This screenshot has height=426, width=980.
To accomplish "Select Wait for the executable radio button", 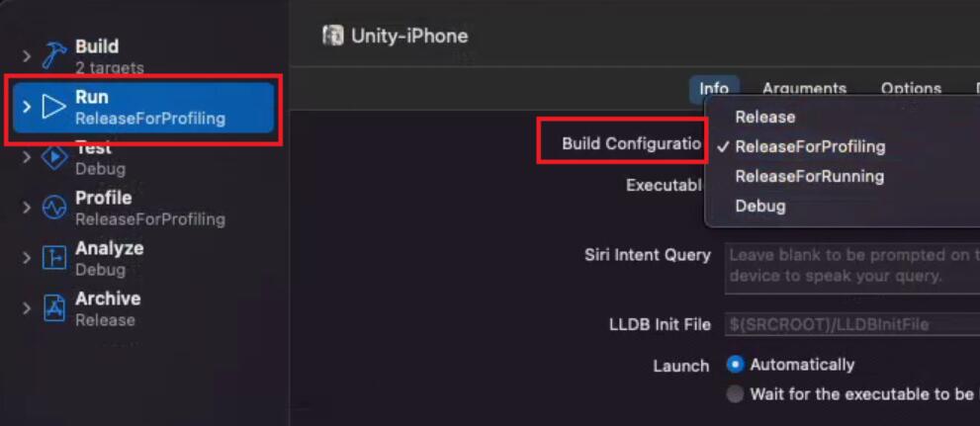I will coord(737,394).
